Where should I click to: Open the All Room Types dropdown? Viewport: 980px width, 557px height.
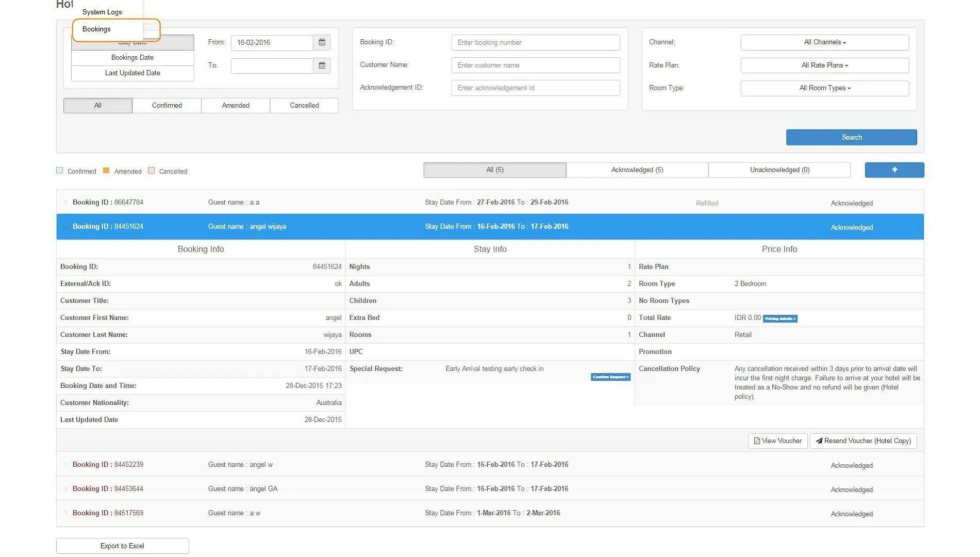coord(824,88)
